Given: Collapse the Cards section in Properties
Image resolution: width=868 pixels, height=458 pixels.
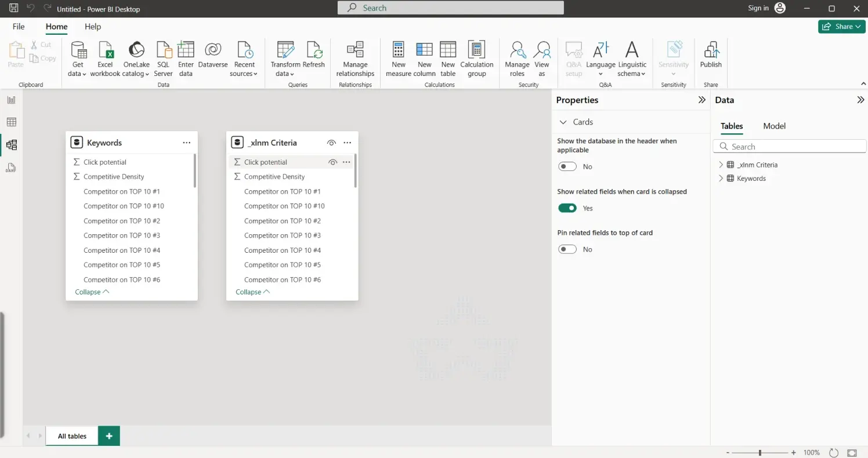Looking at the screenshot, I should (x=563, y=122).
